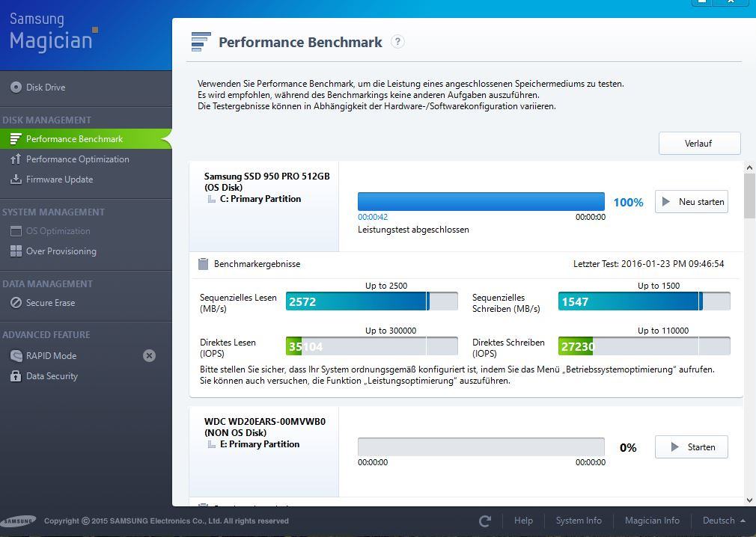The image size is (756, 537).
Task: Click the scrollbar down arrow
Action: pyautogui.click(x=749, y=500)
